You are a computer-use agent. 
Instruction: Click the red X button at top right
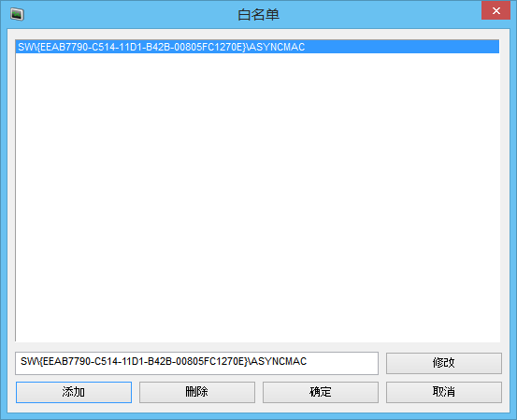pos(495,10)
